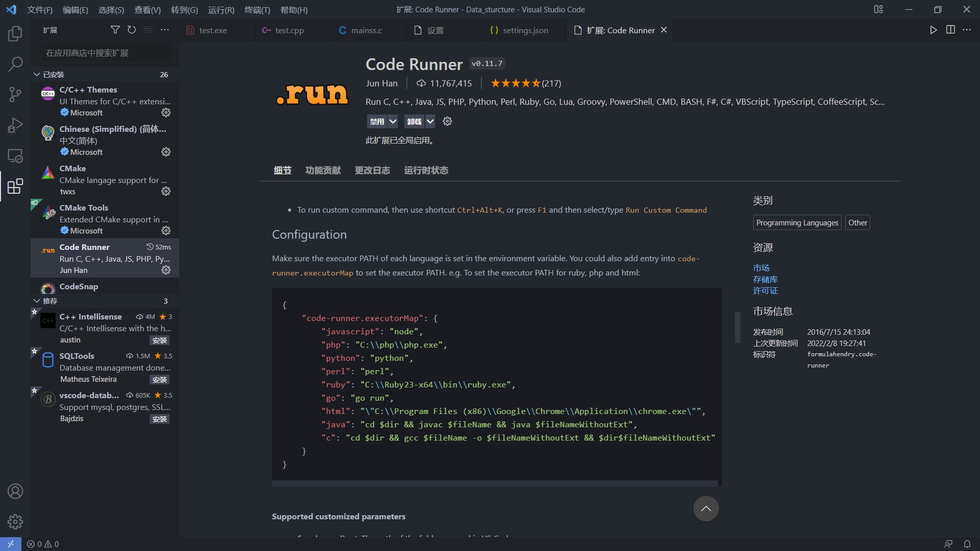Open the Marketplace resource link
The height and width of the screenshot is (551, 980).
[x=761, y=268]
